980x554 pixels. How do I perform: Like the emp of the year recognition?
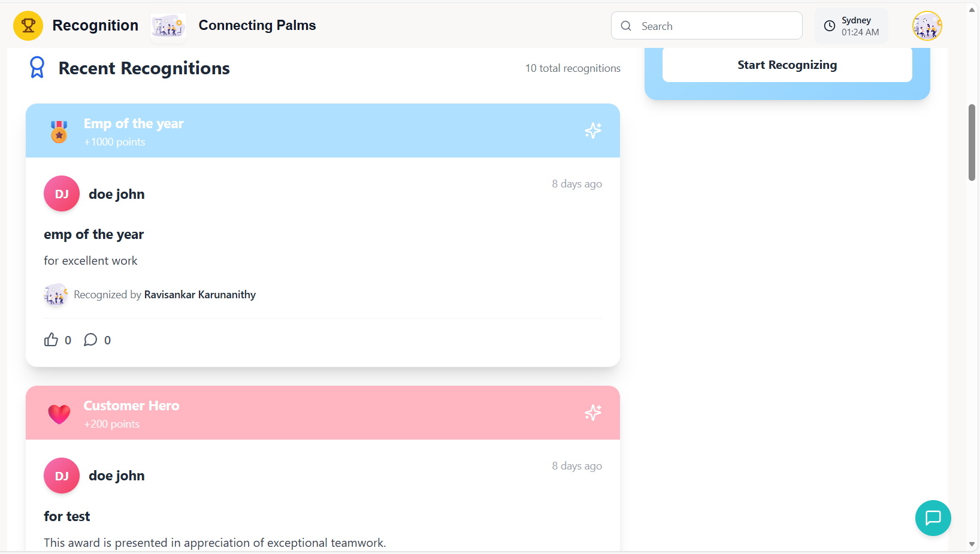52,340
